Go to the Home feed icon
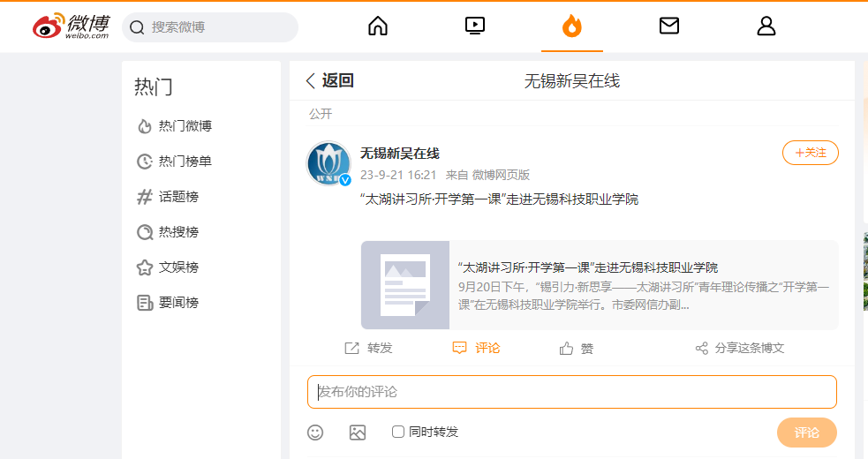The height and width of the screenshot is (459, 868). point(378,26)
